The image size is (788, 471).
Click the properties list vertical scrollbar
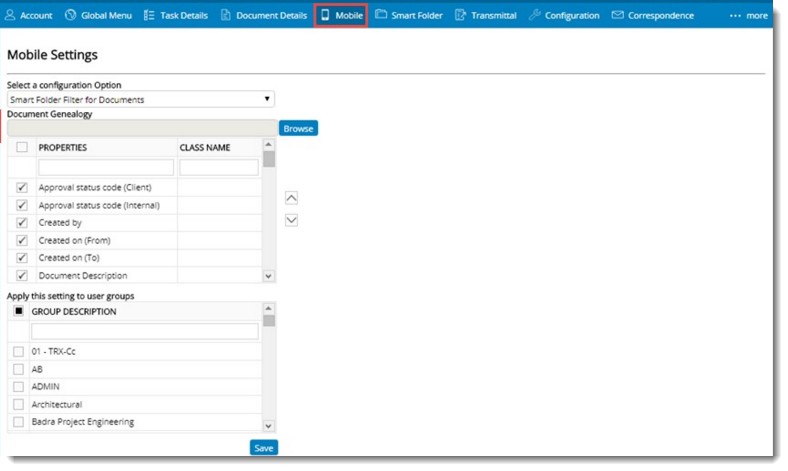pyautogui.click(x=268, y=210)
